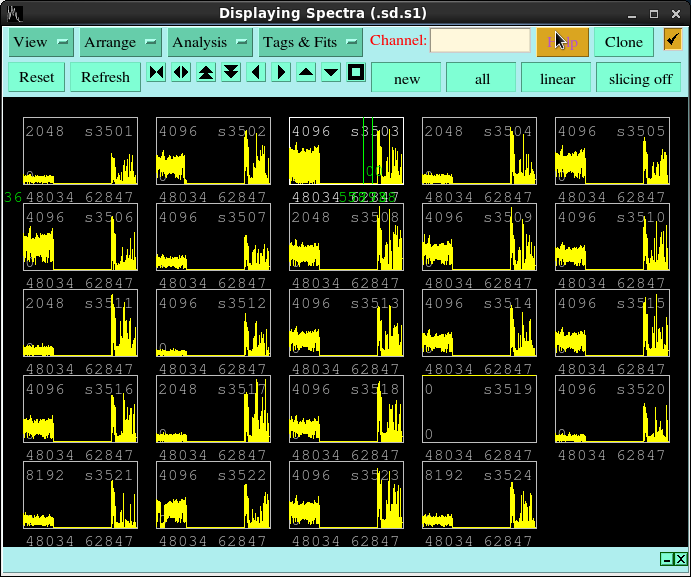691x577 pixels.
Task: Select the s3519 empty spectrum thumbnail
Action: click(x=479, y=409)
